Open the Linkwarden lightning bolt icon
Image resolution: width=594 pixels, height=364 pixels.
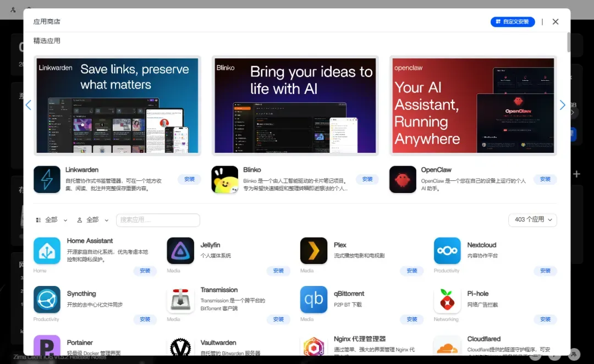coord(47,180)
